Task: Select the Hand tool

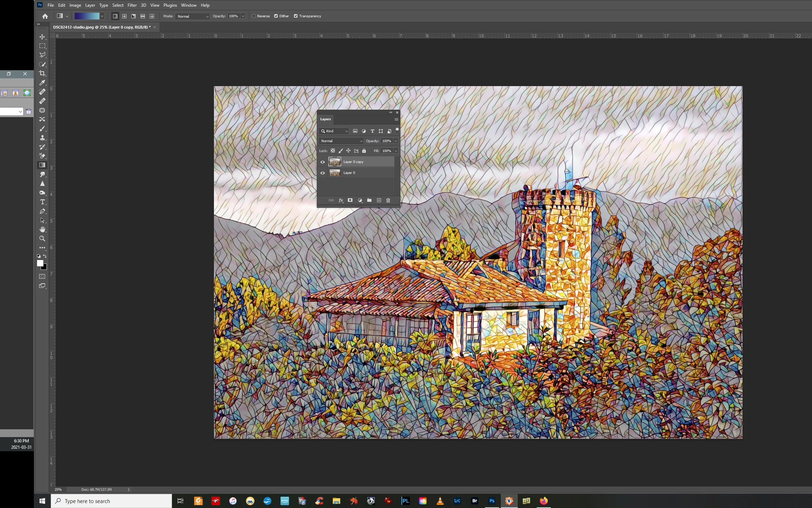Action: (x=42, y=230)
